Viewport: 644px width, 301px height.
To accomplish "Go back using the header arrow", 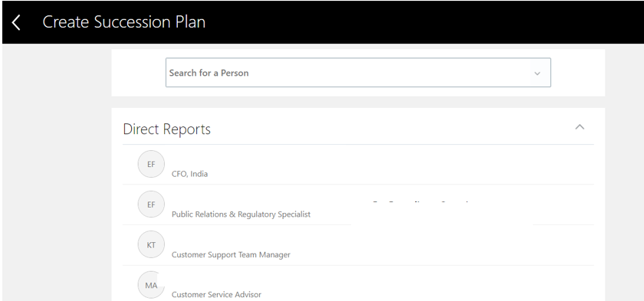I will tap(16, 22).
